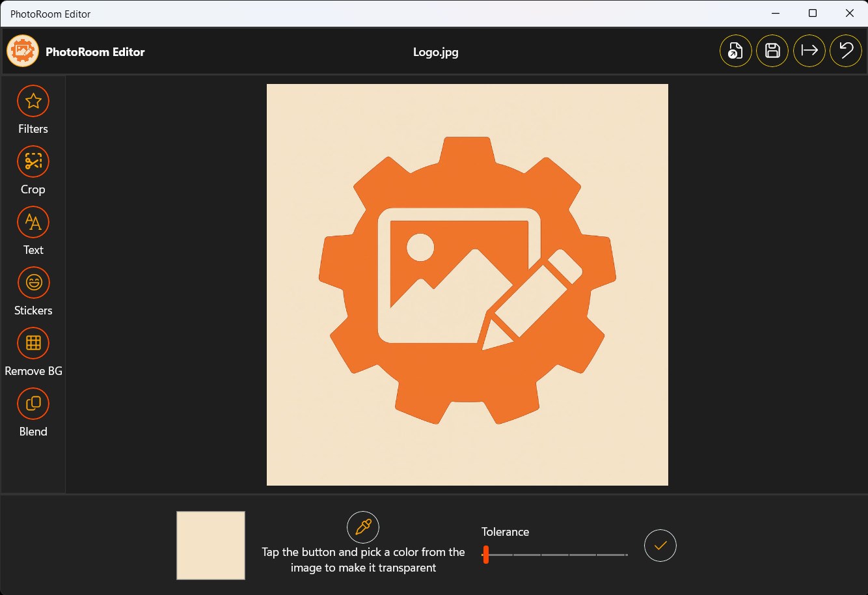868x595 pixels.
Task: Select the Crop tool
Action: point(33,161)
